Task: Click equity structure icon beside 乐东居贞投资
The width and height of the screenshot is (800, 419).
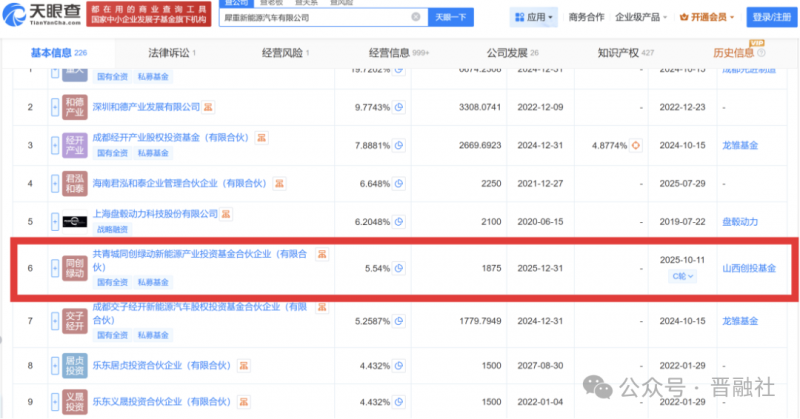Action: 244,365
